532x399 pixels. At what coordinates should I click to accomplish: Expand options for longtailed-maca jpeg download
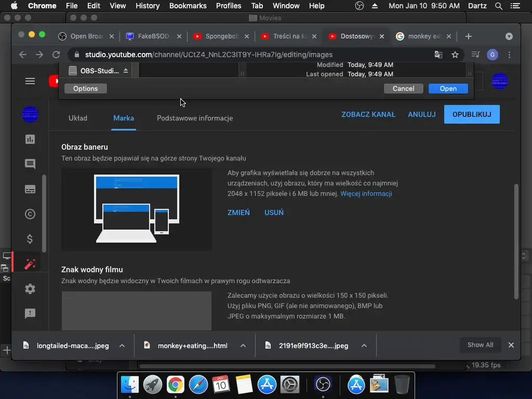(x=122, y=345)
